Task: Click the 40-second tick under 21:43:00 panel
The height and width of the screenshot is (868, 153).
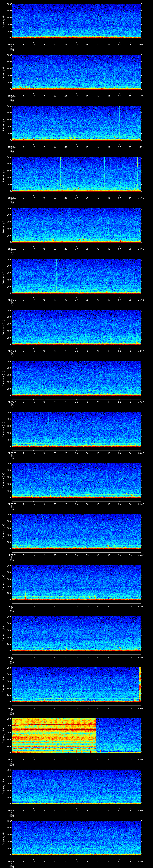Action: pyautogui.click(x=98, y=759)
